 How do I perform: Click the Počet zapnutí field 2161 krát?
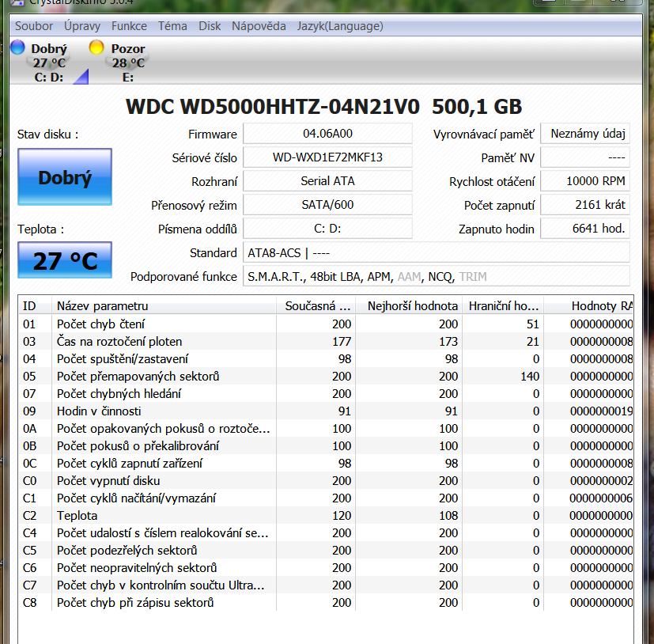pyautogui.click(x=585, y=205)
